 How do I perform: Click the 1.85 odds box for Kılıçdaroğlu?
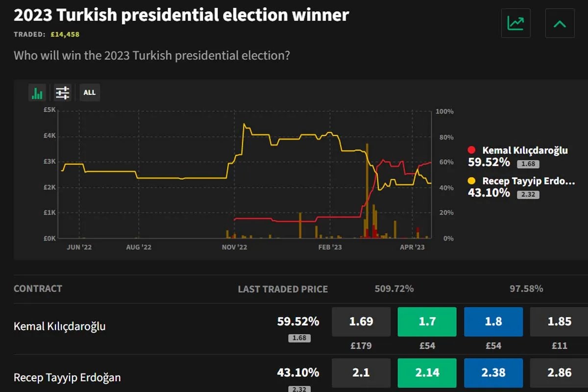tap(559, 322)
